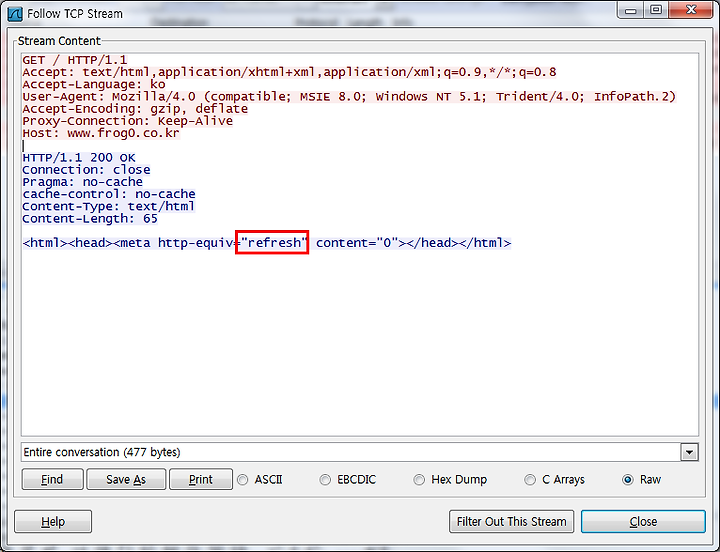Open Help for the stream dialog
This screenshot has width=720, height=552.
pos(53,522)
